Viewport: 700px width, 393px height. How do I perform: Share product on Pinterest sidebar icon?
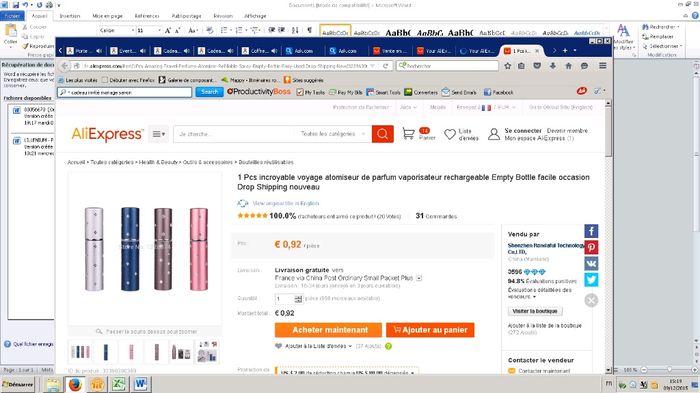(591, 247)
